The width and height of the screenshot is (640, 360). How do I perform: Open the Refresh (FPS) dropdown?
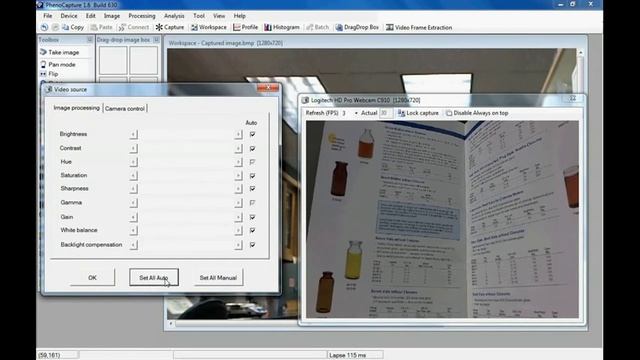pos(356,113)
